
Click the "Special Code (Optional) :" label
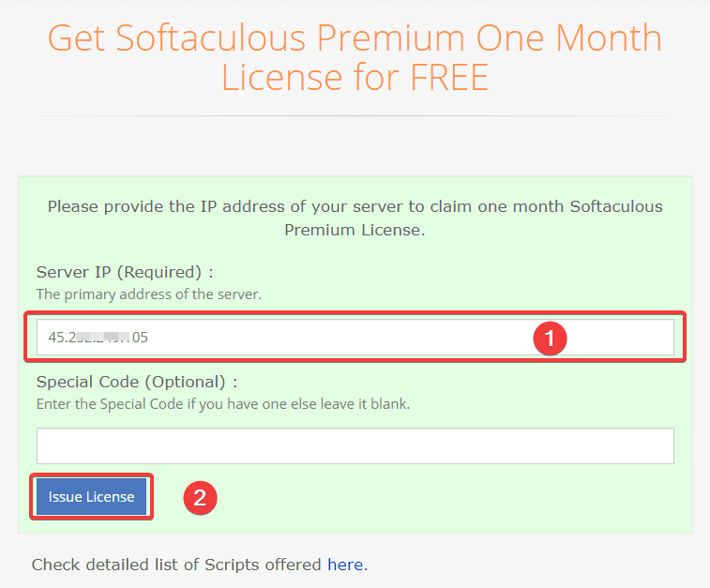point(137,382)
